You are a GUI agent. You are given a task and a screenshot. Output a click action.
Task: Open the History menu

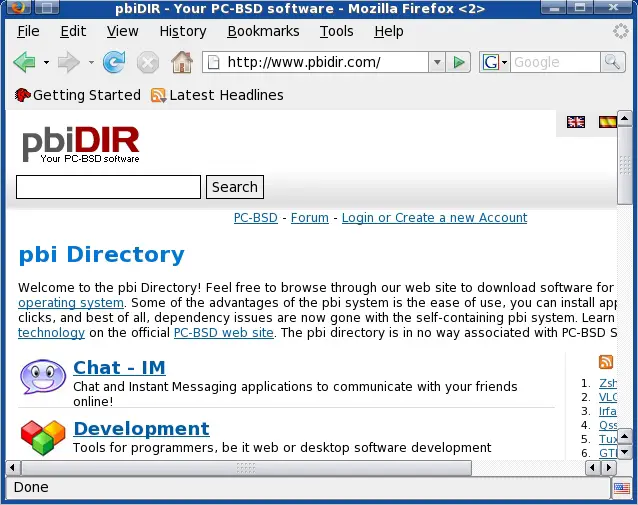click(183, 31)
